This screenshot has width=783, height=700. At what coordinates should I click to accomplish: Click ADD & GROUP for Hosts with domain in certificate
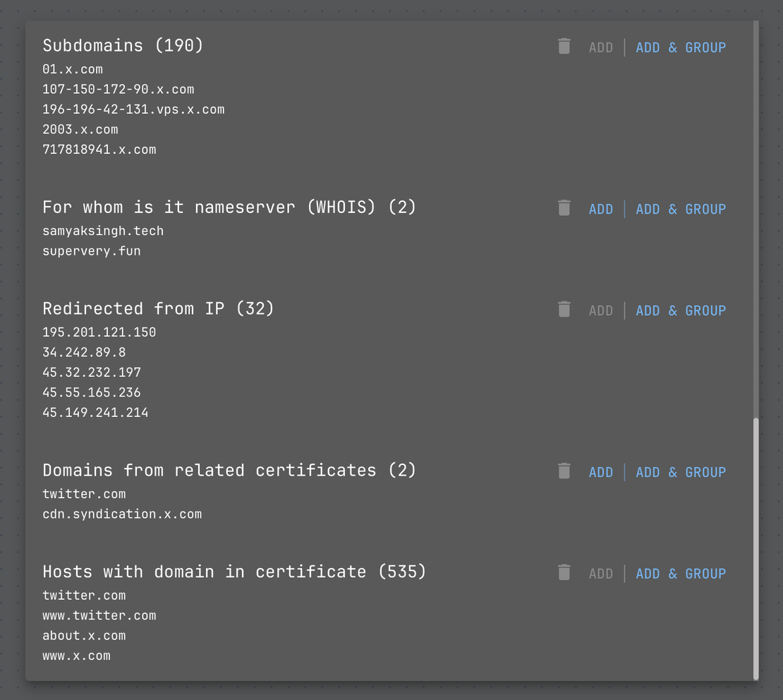[681, 573]
